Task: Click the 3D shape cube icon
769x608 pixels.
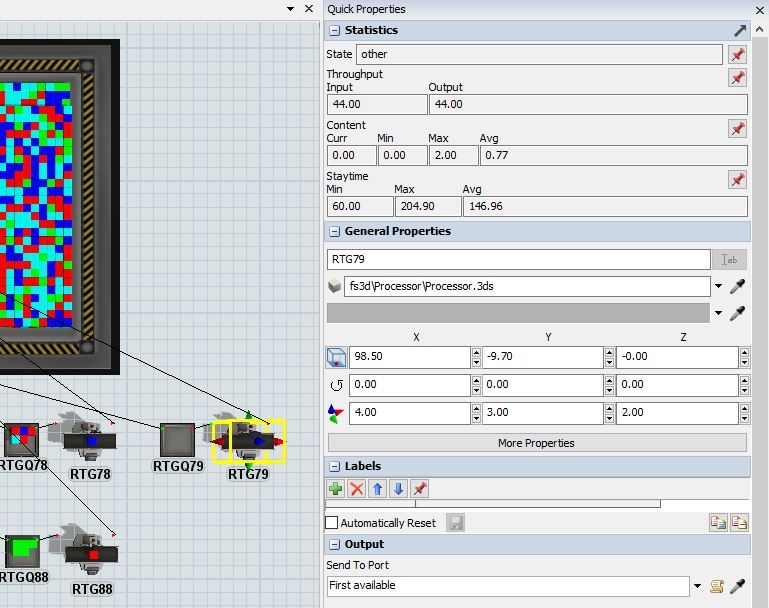Action: [334, 286]
